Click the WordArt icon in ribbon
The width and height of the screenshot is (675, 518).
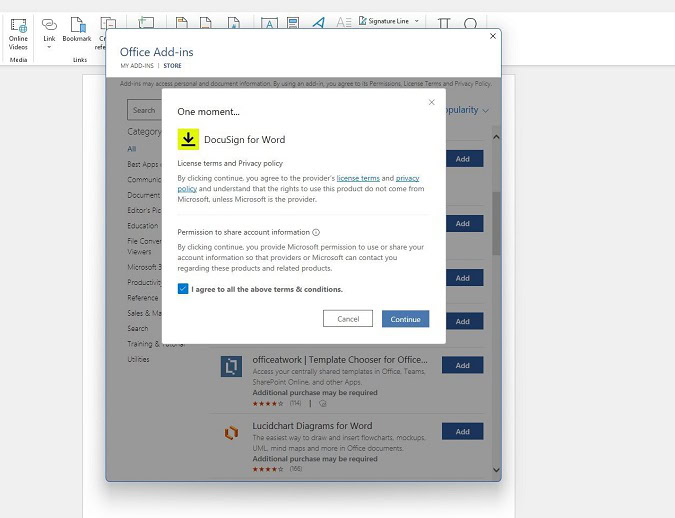(x=319, y=23)
